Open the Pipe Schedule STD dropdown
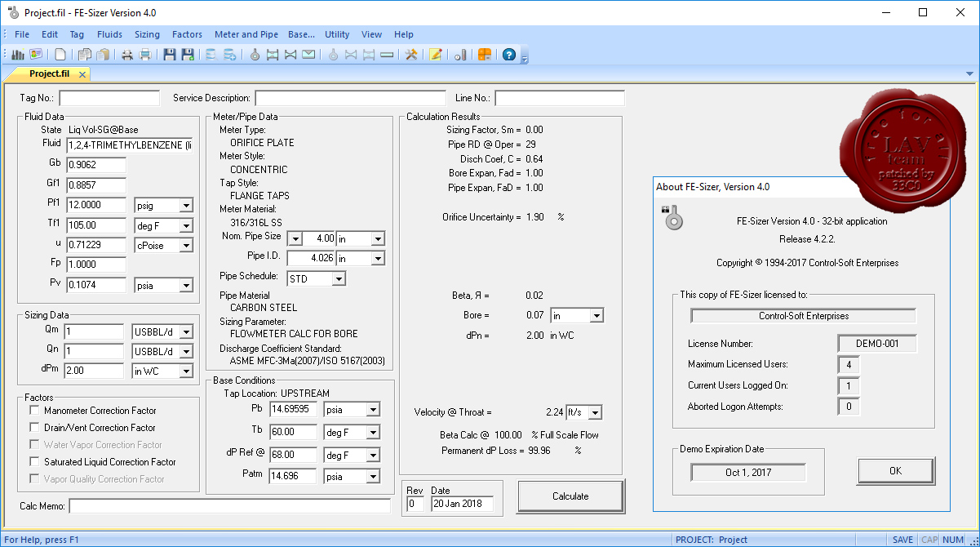This screenshot has width=980, height=547. 339,279
